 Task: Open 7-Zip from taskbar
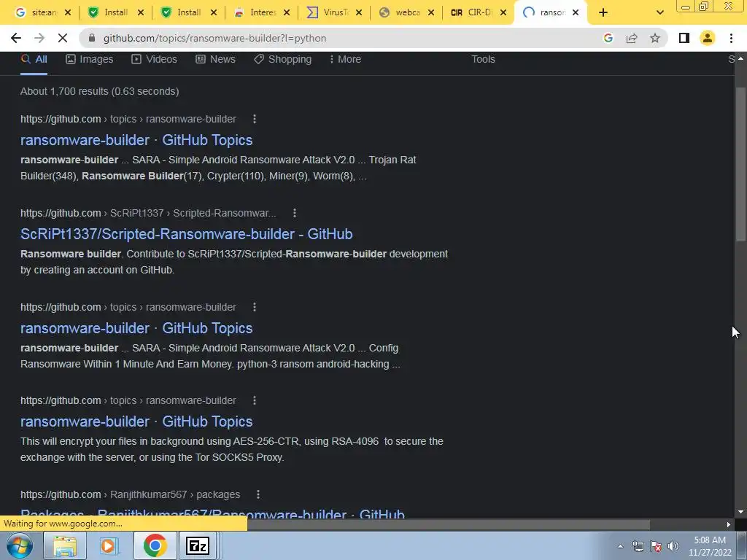tap(198, 545)
